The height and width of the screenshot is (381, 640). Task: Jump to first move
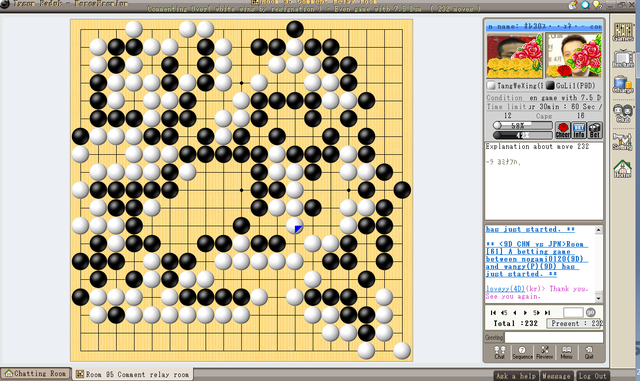tap(493, 312)
